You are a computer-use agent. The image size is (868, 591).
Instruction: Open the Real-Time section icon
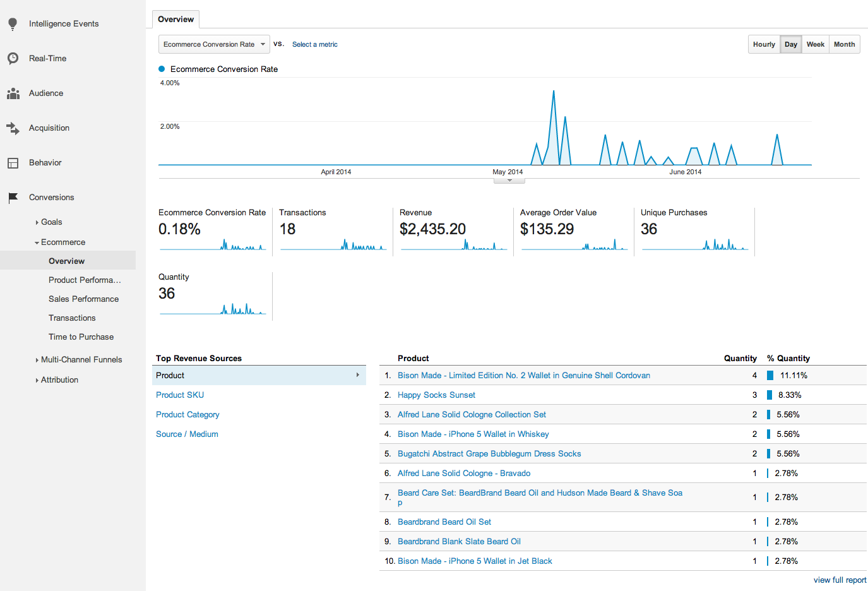pos(13,58)
